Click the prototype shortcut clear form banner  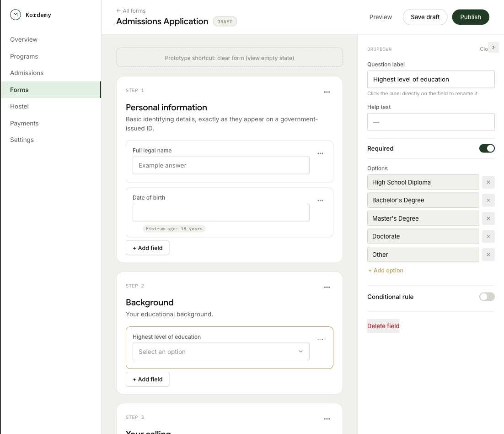coord(230,58)
